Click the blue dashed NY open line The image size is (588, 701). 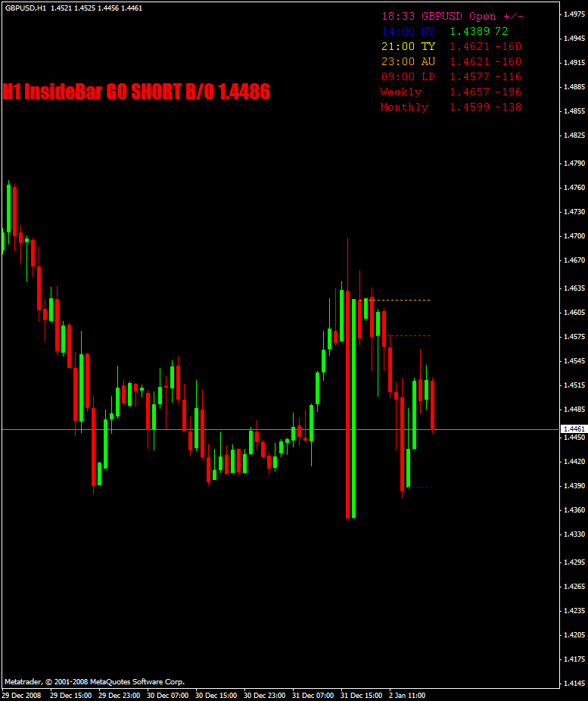coord(421,487)
